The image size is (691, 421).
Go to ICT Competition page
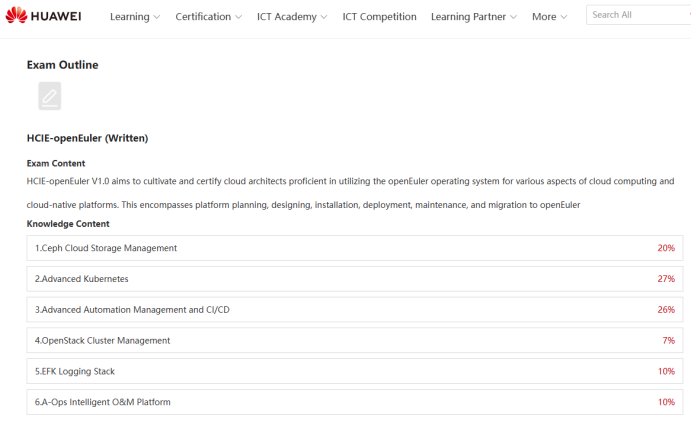tap(379, 17)
